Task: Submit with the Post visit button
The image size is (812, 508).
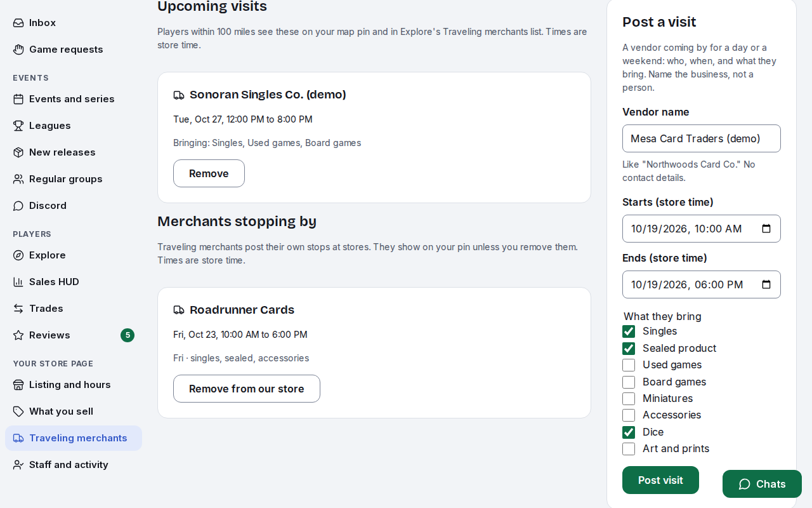Action: pyautogui.click(x=660, y=480)
